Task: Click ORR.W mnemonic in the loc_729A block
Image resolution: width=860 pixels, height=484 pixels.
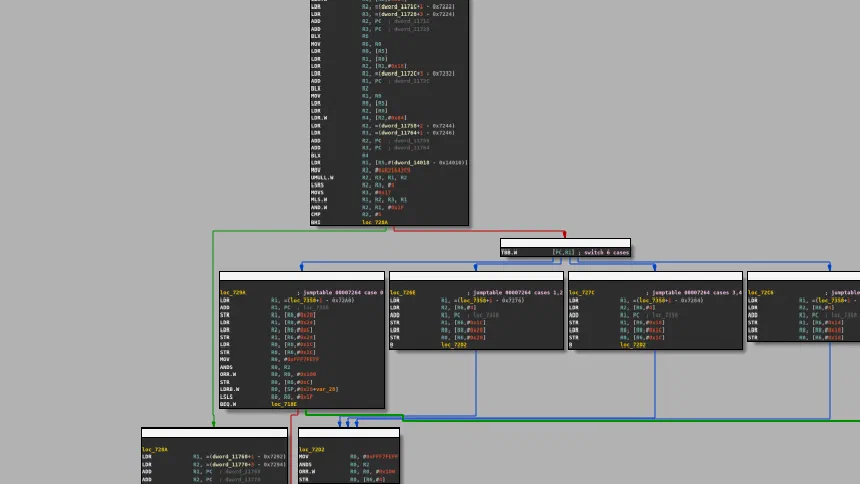Action: tap(228, 375)
